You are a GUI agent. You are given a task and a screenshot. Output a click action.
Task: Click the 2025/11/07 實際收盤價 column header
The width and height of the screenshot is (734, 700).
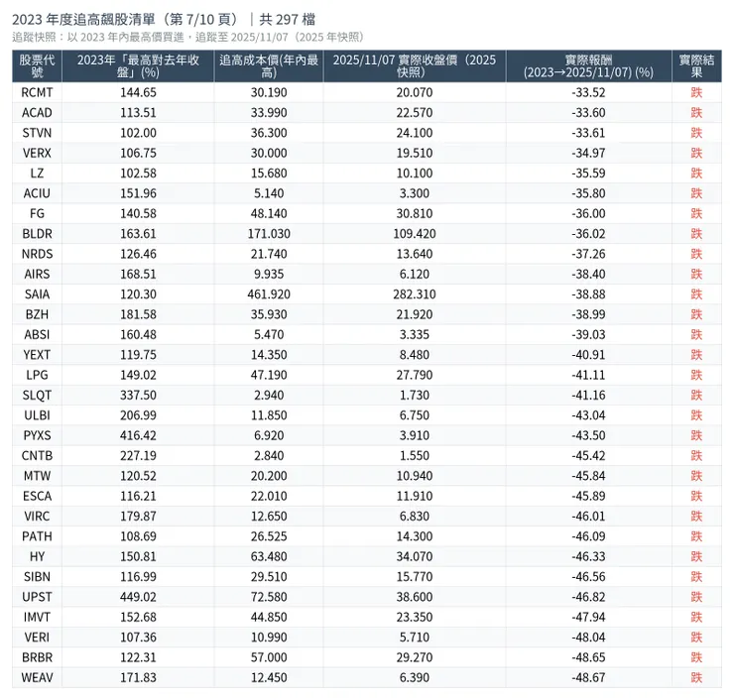point(415,66)
